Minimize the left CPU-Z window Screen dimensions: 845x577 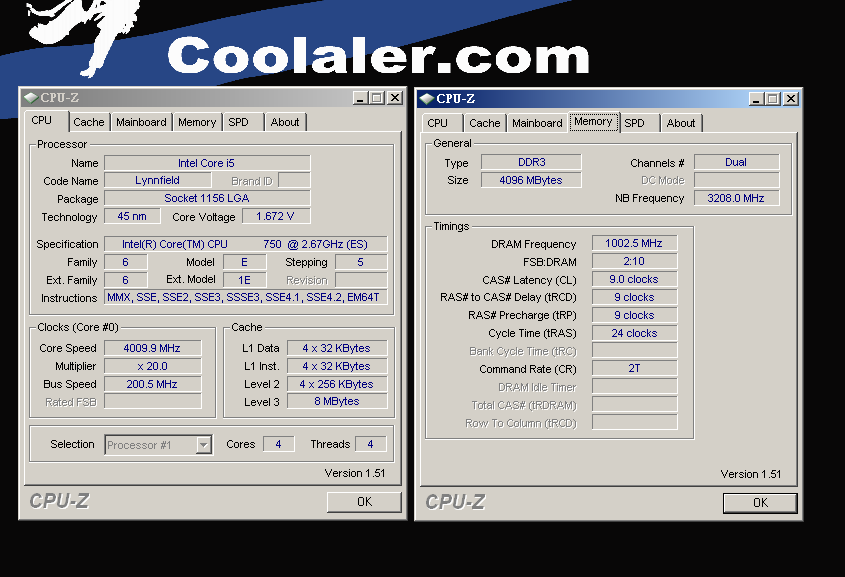coord(361,98)
